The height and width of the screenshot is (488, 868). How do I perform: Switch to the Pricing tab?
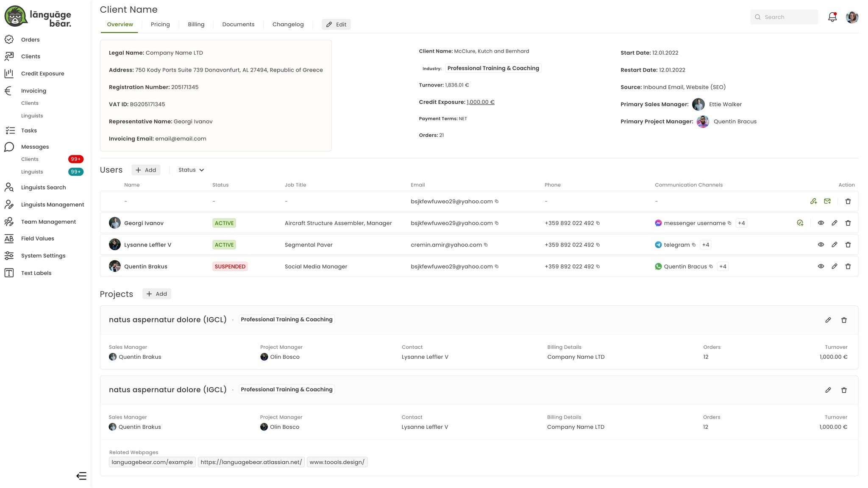tap(160, 25)
